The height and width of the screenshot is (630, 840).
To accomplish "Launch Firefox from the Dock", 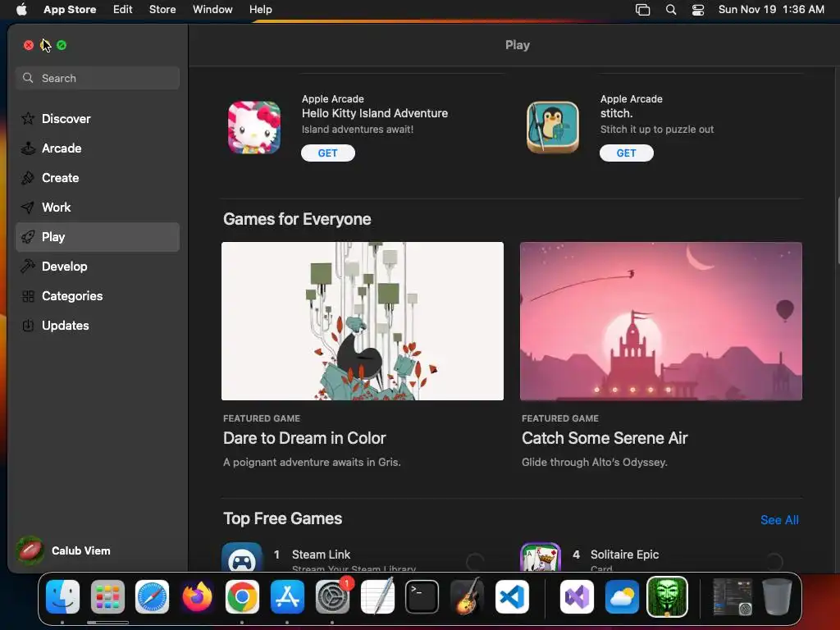I will 197,597.
